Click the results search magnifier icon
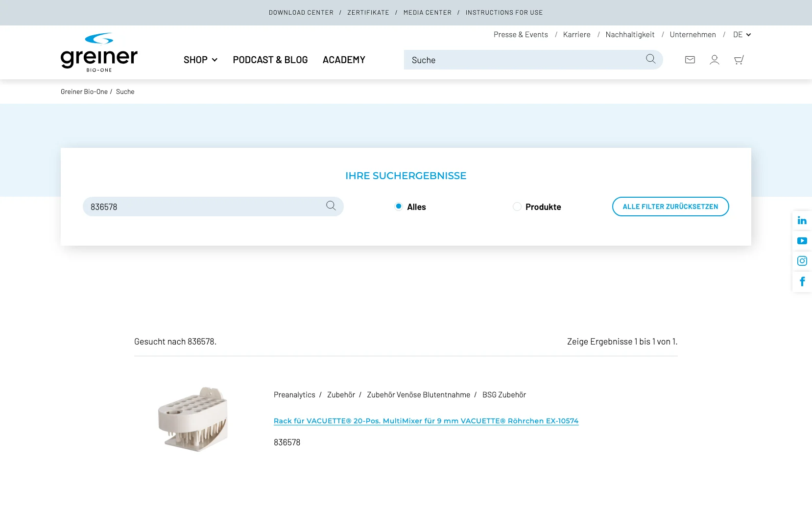The height and width of the screenshot is (507, 812). (x=331, y=206)
